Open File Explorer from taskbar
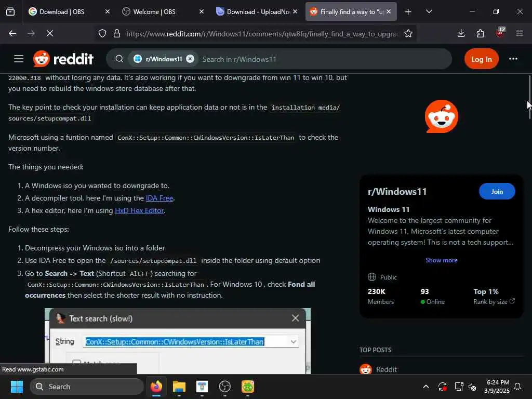The width and height of the screenshot is (532, 399). coord(179,387)
